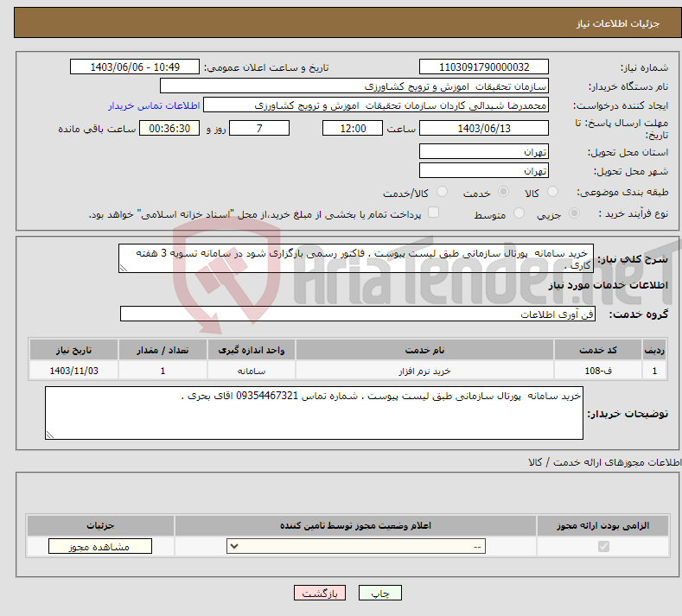
Task: Click the ایجاد کننده درخواست field
Action: pos(376,105)
